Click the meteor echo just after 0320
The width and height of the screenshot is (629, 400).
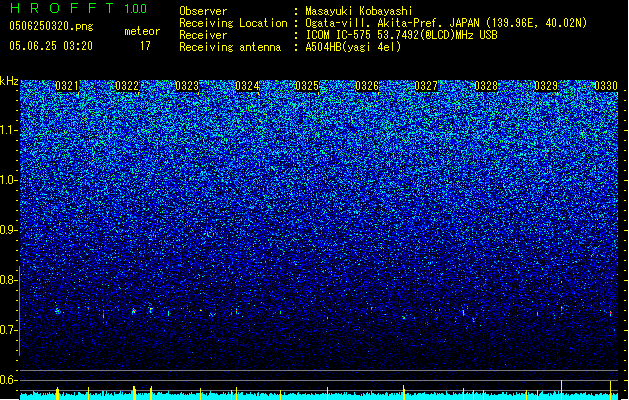pyautogui.click(x=58, y=311)
